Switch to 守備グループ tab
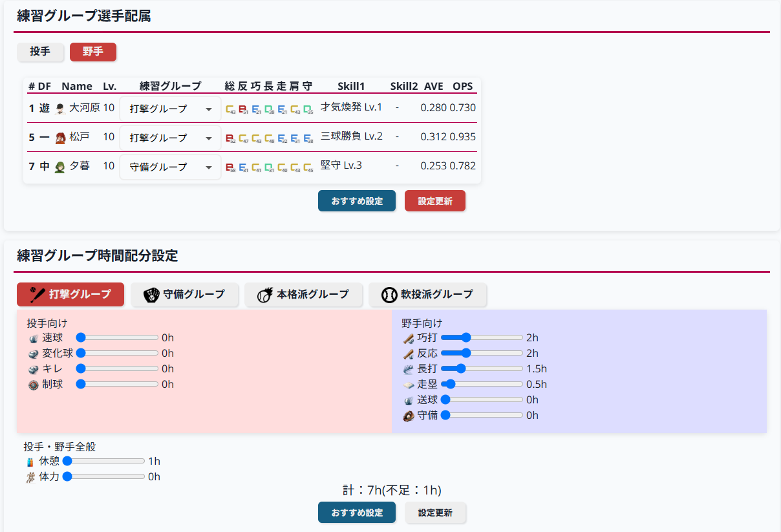Viewport: 781px width, 532px height. point(184,295)
